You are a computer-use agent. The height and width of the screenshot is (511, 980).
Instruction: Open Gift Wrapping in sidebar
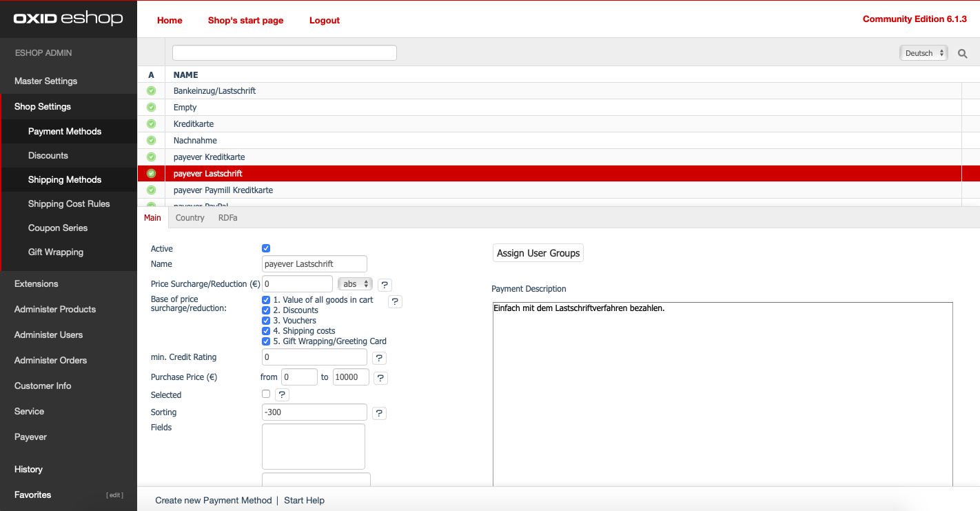tap(56, 252)
